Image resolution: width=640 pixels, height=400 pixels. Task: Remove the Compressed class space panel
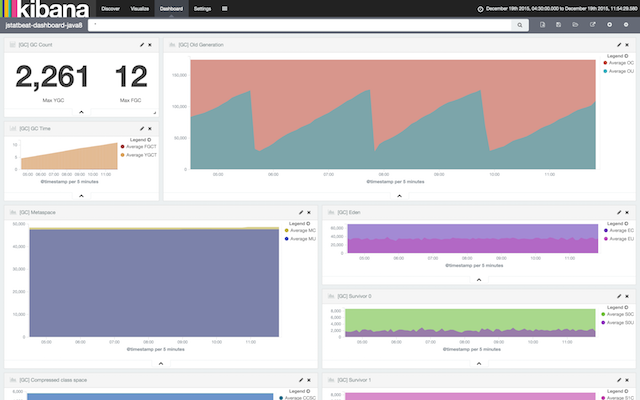click(x=309, y=380)
